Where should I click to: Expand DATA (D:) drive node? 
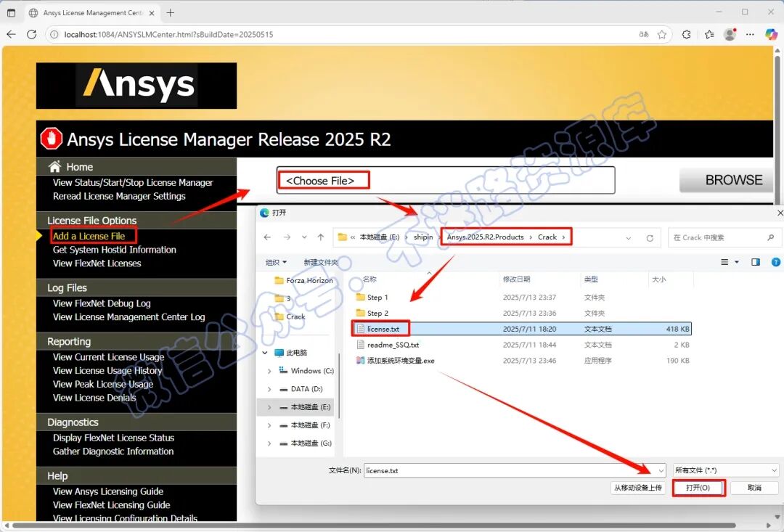(269, 389)
